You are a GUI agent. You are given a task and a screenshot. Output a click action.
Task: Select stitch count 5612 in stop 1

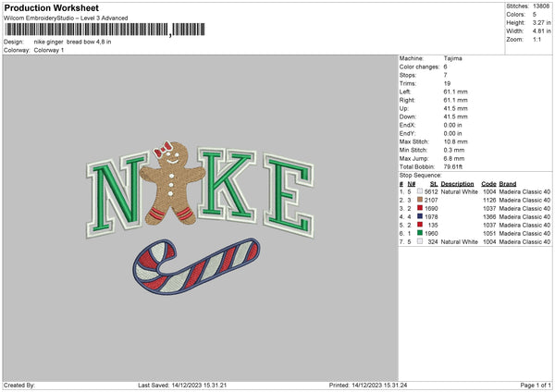click(431, 191)
